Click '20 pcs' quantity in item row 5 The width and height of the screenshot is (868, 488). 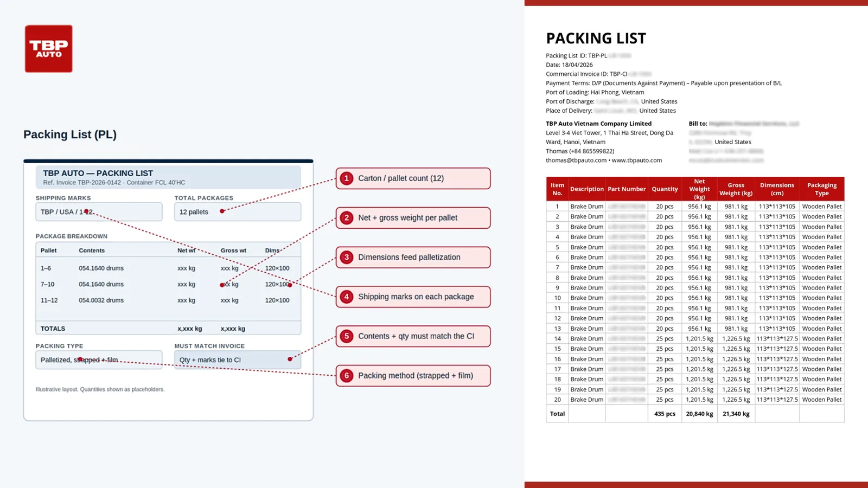(665, 247)
